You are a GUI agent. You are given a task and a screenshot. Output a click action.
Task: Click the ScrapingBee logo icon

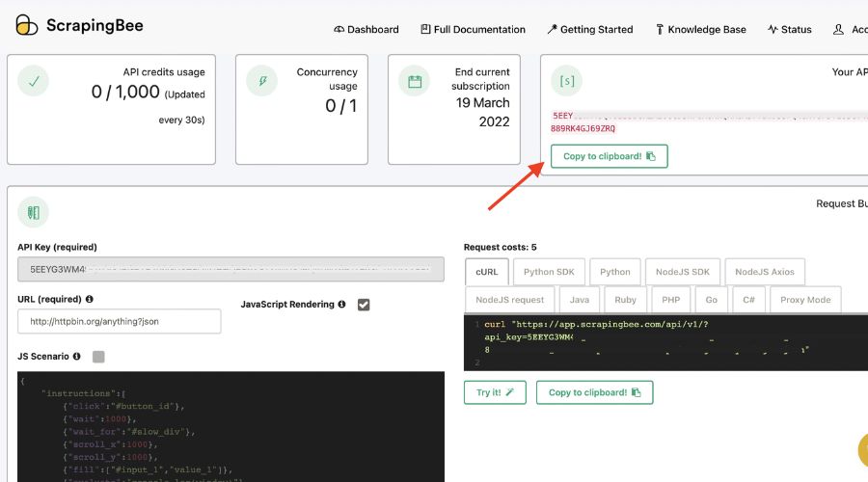click(x=27, y=25)
